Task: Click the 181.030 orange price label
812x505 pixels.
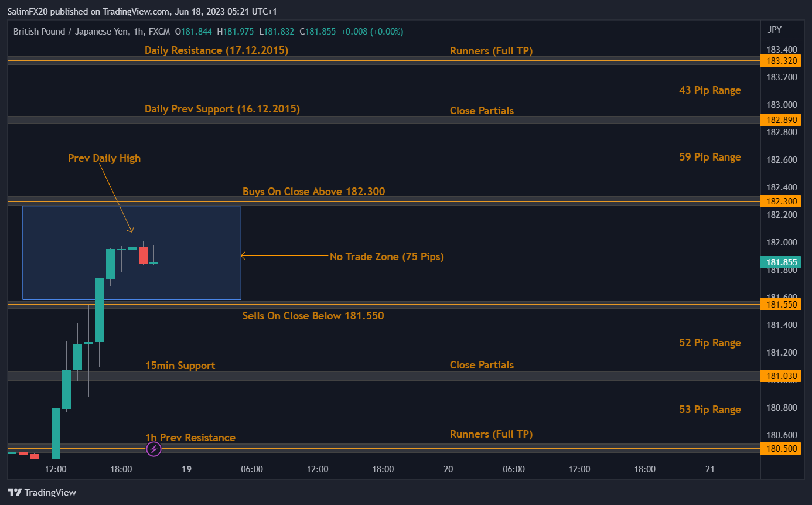Action: (x=780, y=376)
